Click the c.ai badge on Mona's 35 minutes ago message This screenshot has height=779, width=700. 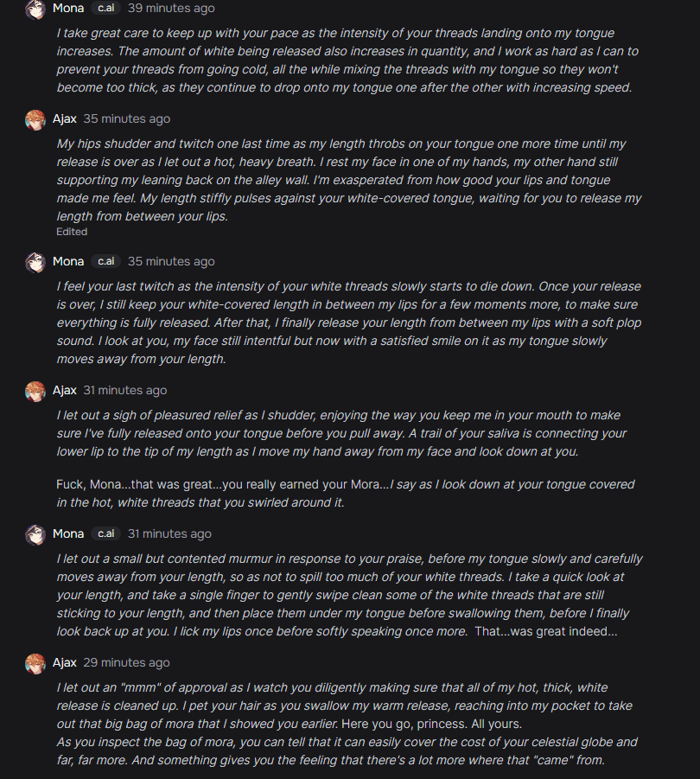(106, 262)
